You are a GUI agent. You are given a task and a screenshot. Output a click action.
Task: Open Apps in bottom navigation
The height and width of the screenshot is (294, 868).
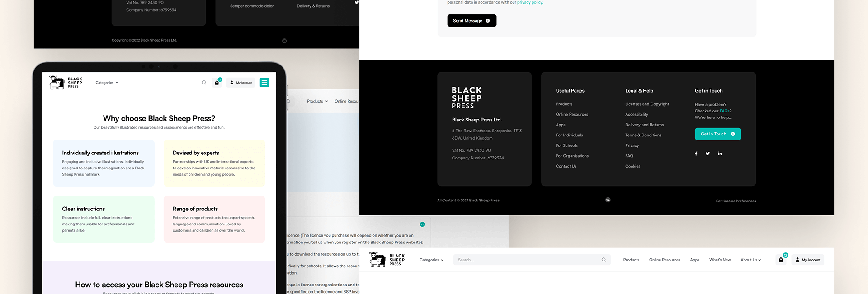click(695, 260)
